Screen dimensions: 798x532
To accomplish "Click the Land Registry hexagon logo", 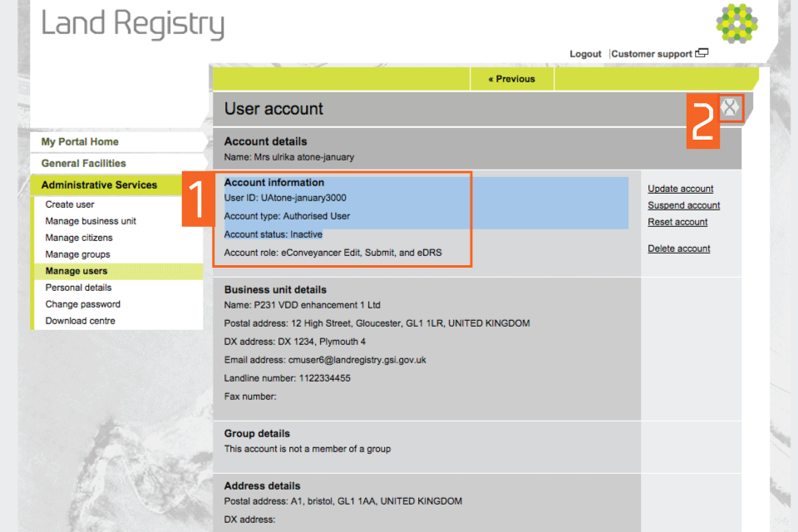I will [736, 22].
